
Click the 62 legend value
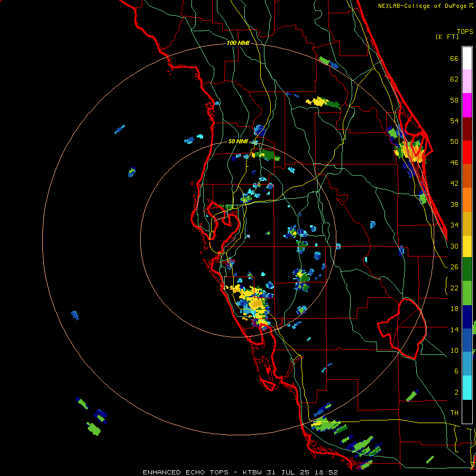click(x=454, y=79)
